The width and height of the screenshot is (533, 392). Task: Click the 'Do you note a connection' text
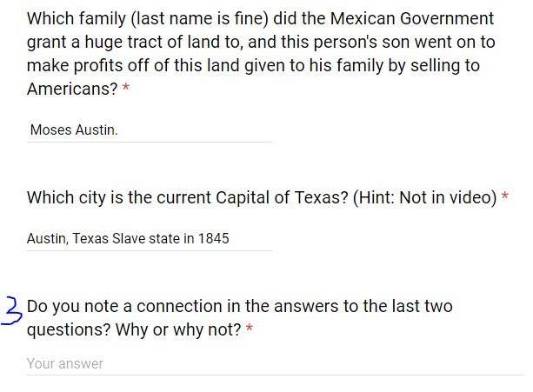[124, 306]
